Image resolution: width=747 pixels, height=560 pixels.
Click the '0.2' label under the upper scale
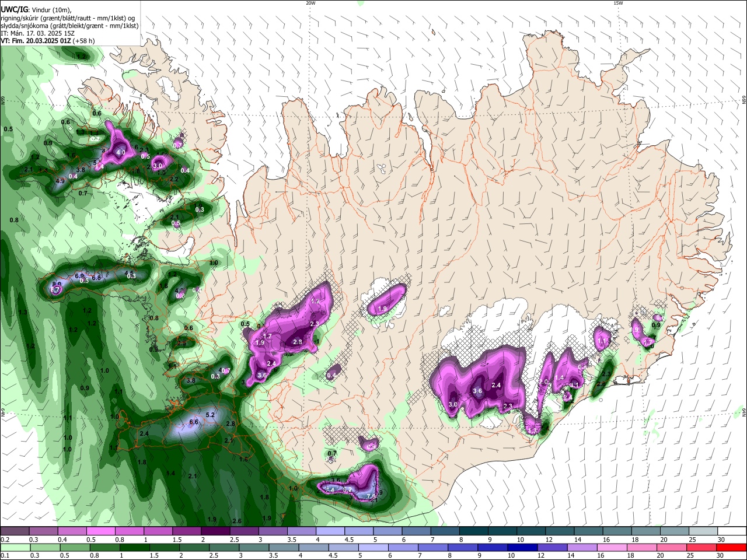[x=4, y=540]
